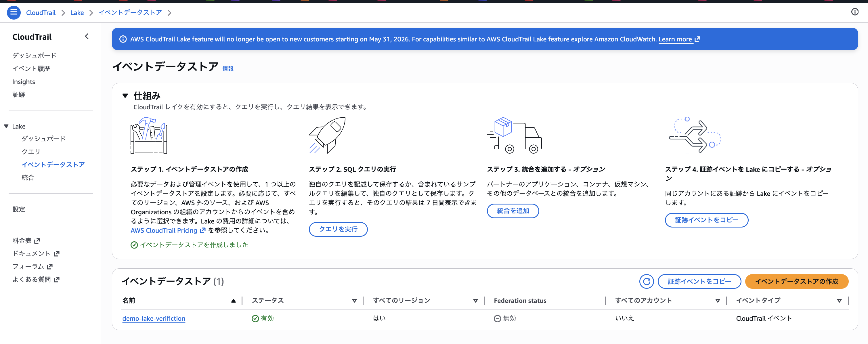The image size is (868, 344).
Task: Click いいえ cell in すべてのアカウント column
Action: click(x=624, y=318)
